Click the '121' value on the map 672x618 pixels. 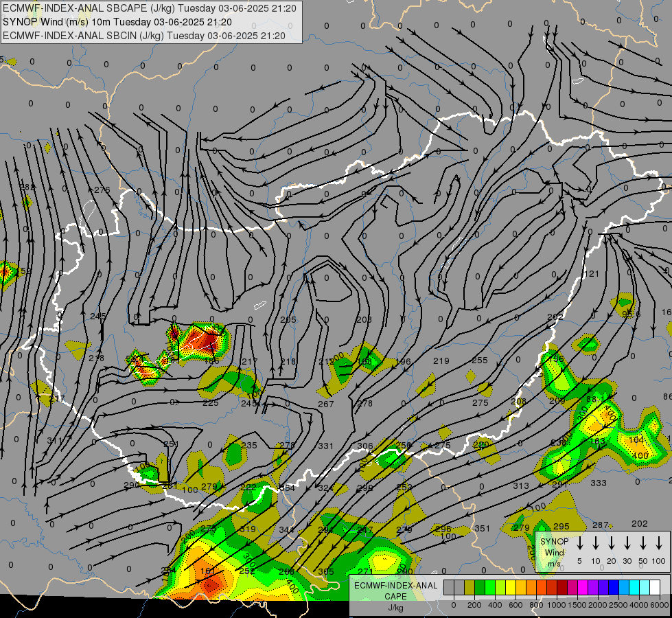click(x=592, y=273)
